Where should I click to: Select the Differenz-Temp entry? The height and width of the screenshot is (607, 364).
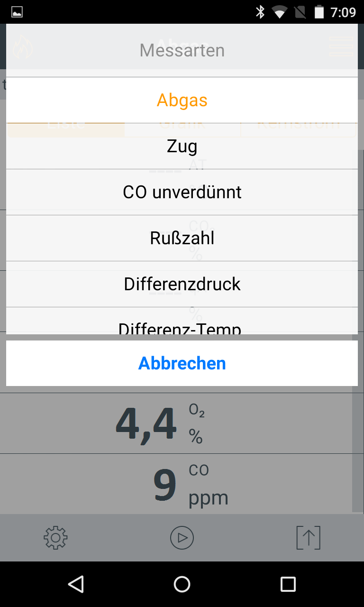[182, 321]
